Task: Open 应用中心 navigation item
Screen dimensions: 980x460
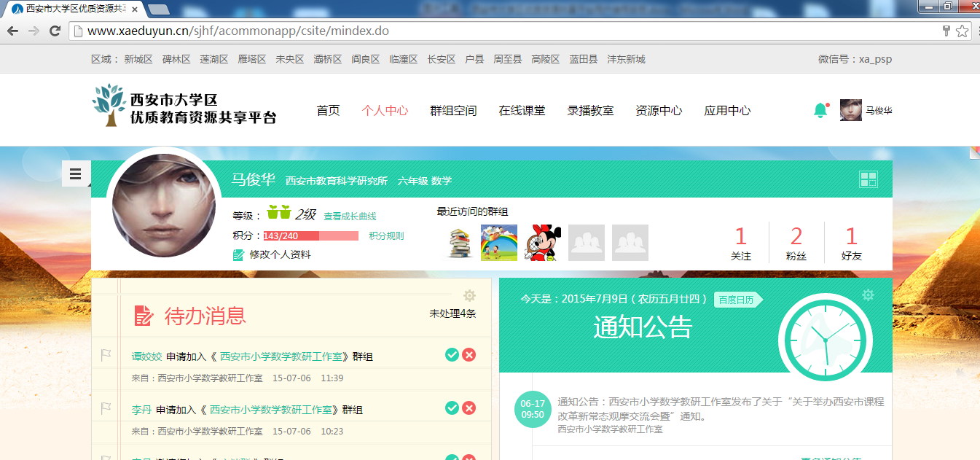Action: 727,111
